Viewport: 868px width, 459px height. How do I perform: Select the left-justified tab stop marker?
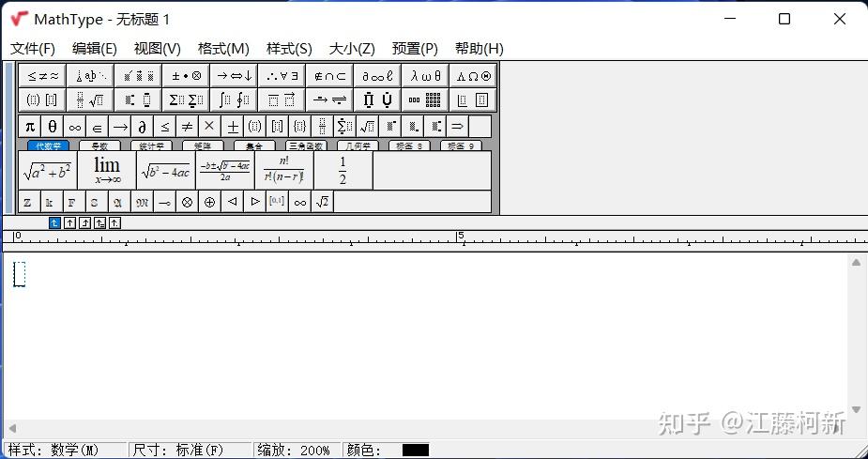click(54, 223)
